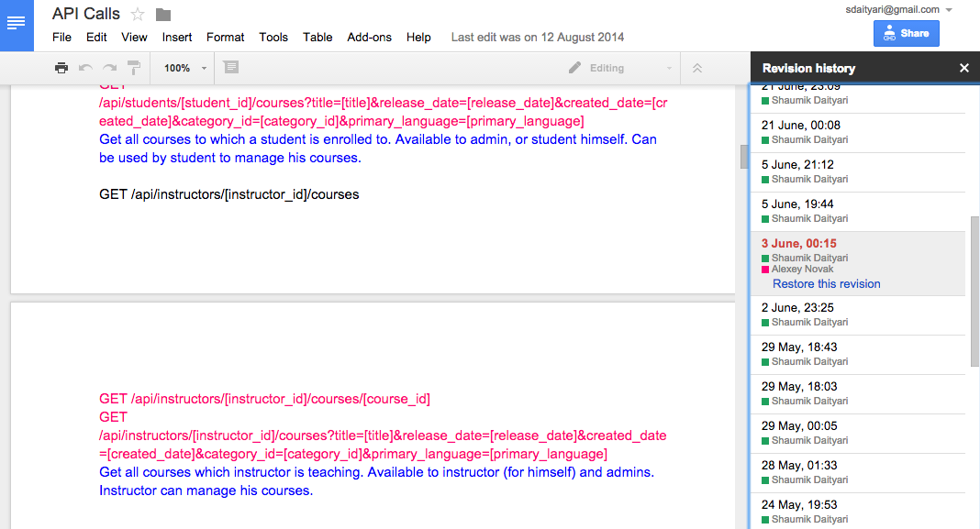This screenshot has height=529, width=980.
Task: Click the name Alexey Novak
Action: (803, 270)
